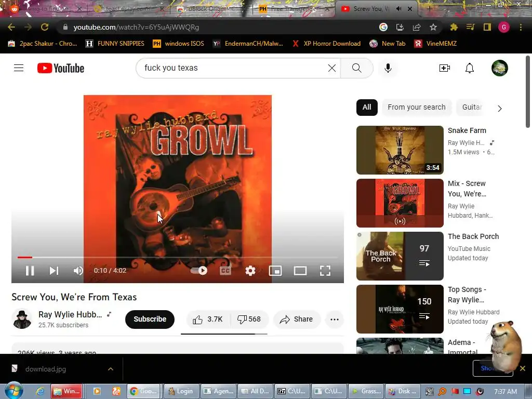Click the taskbar clock 7:37 AM
The height and width of the screenshot is (399, 532).
tap(506, 392)
